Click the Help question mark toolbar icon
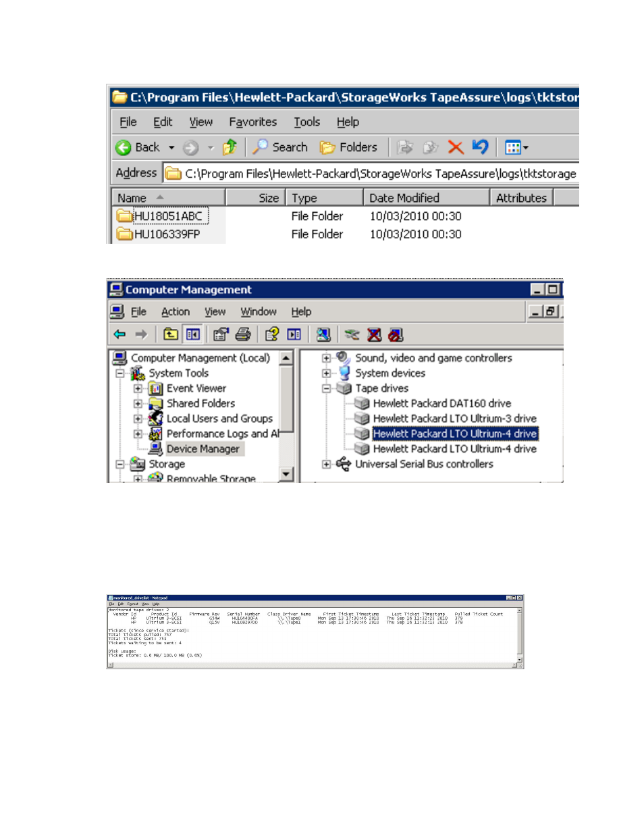 [x=272, y=334]
